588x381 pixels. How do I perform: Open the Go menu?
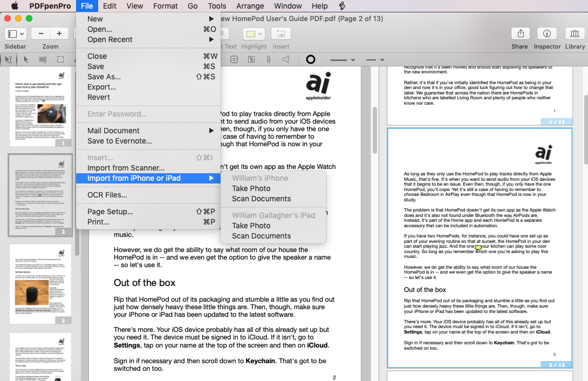[193, 6]
